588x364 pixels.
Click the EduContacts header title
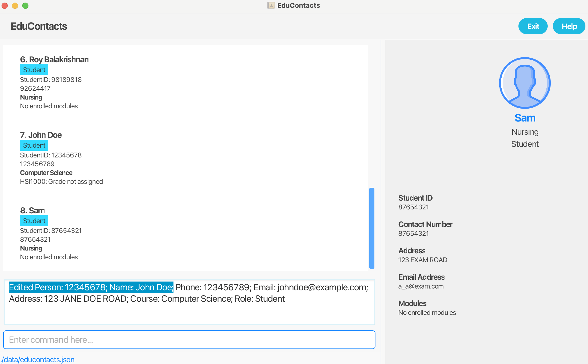coord(39,26)
